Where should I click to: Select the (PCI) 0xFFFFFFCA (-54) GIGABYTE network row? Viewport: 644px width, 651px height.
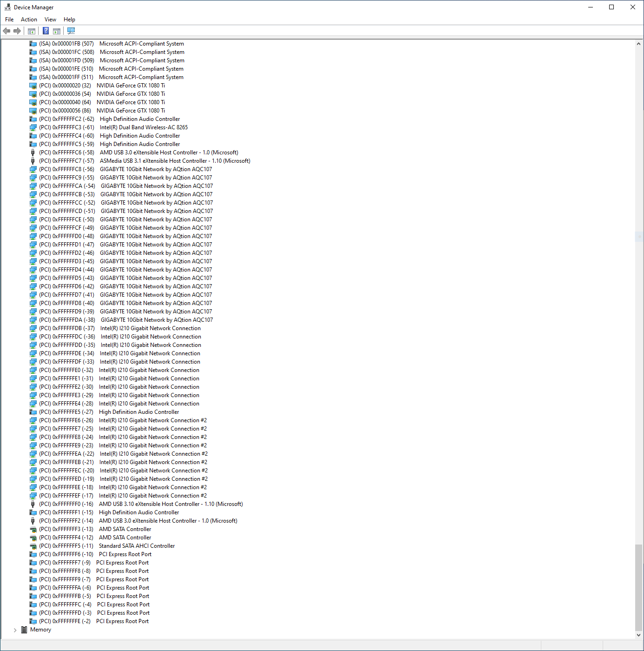(126, 186)
